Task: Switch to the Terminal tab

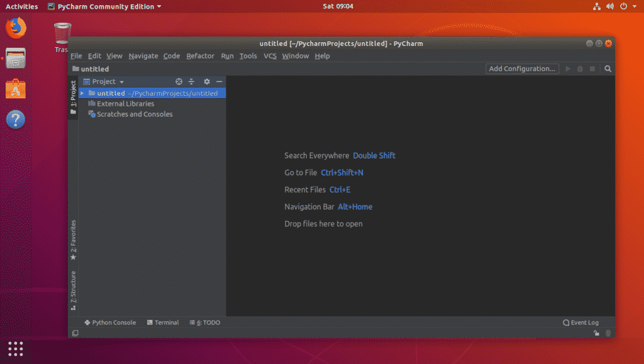Action: pos(163,322)
